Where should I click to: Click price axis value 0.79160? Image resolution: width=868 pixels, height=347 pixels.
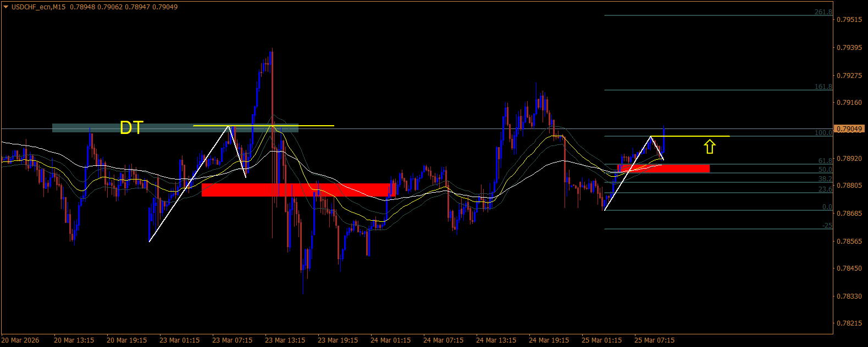(x=849, y=103)
